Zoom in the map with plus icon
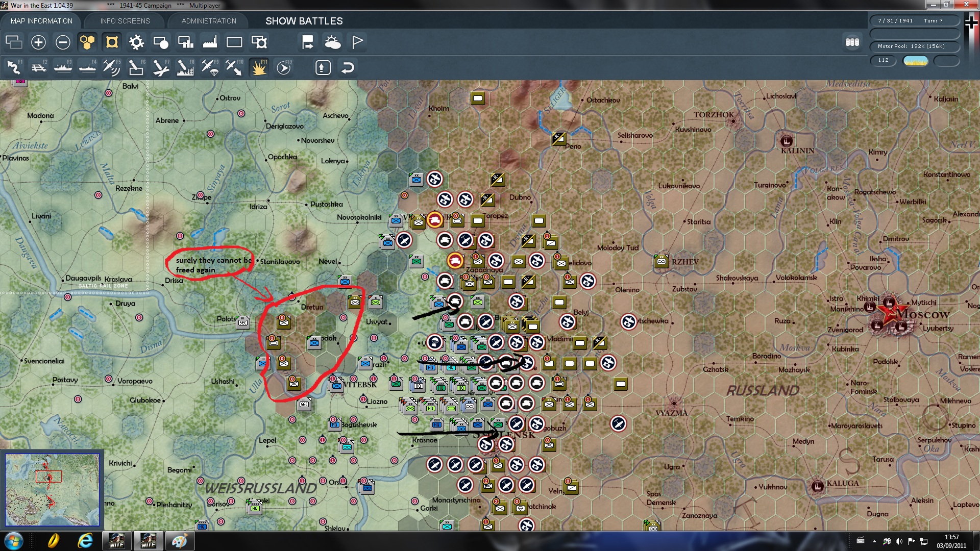980x551 pixels. [x=38, y=42]
